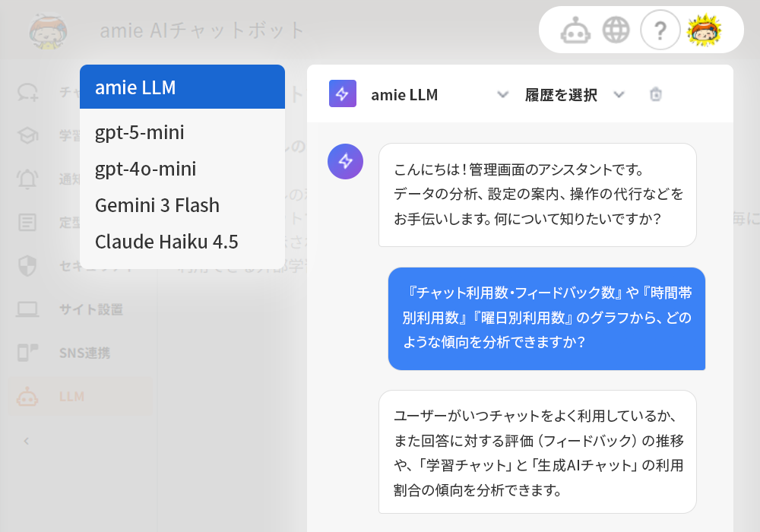Click the こんにちは greeting message bubble
This screenshot has height=532, width=760.
pyautogui.click(x=537, y=195)
